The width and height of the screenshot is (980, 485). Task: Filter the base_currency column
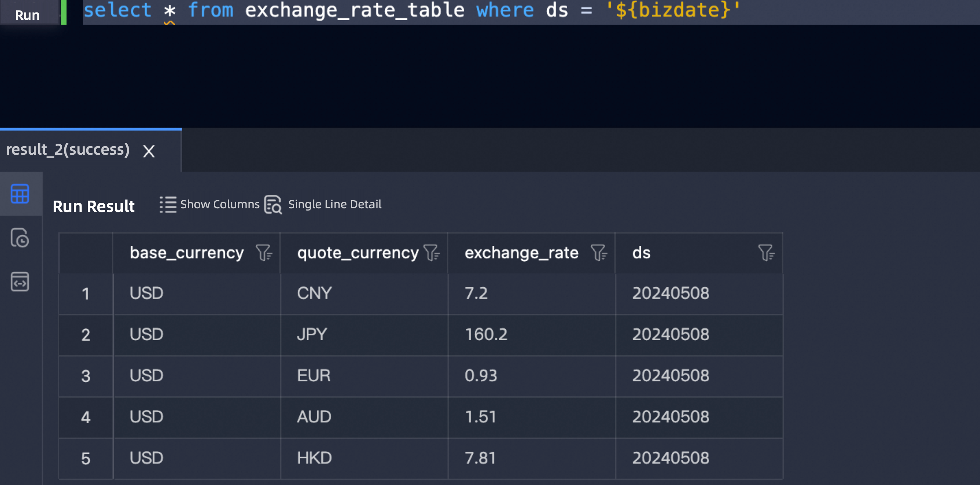[264, 253]
